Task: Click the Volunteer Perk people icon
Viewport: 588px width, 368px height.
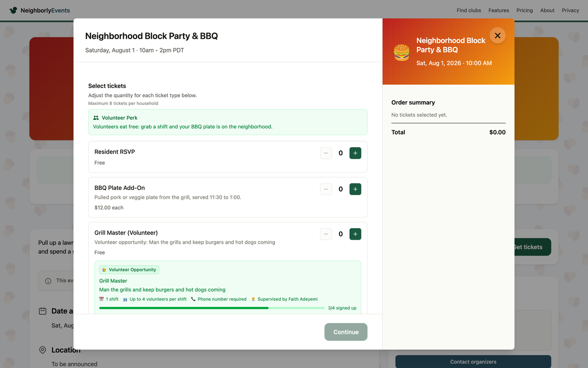Action: point(96,118)
